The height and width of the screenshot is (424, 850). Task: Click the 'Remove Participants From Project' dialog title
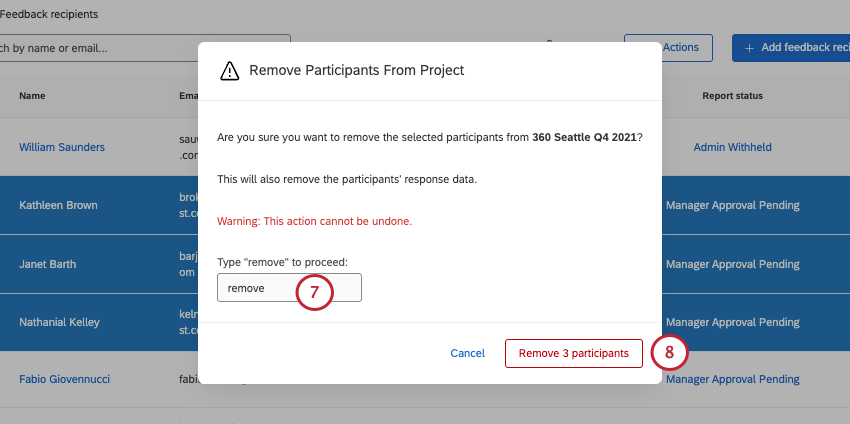point(357,70)
